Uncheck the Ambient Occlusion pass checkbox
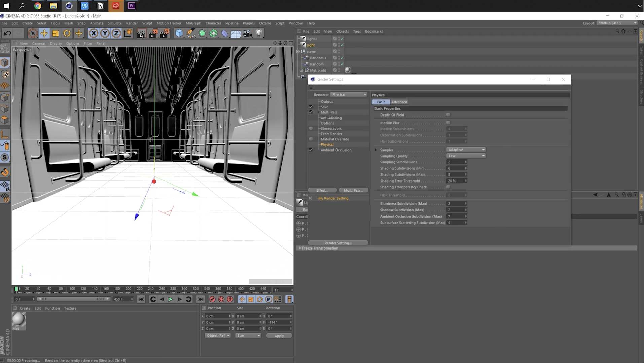The width and height of the screenshot is (644, 363). click(311, 150)
